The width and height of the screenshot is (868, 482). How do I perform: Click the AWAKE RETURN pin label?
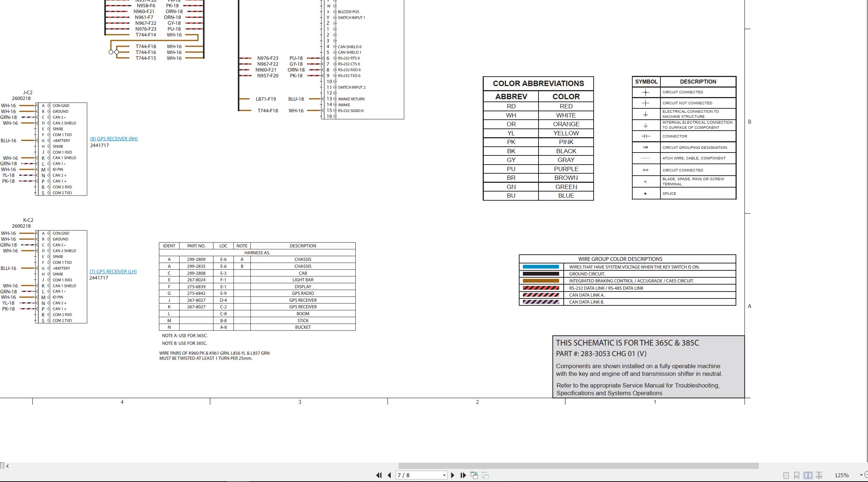(351, 99)
